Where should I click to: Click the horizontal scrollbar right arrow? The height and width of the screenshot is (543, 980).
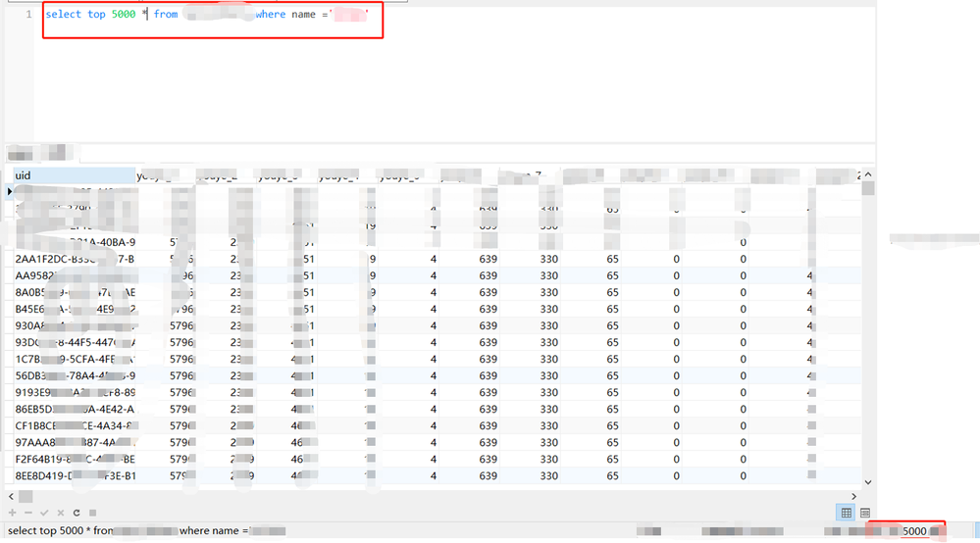coord(853,496)
